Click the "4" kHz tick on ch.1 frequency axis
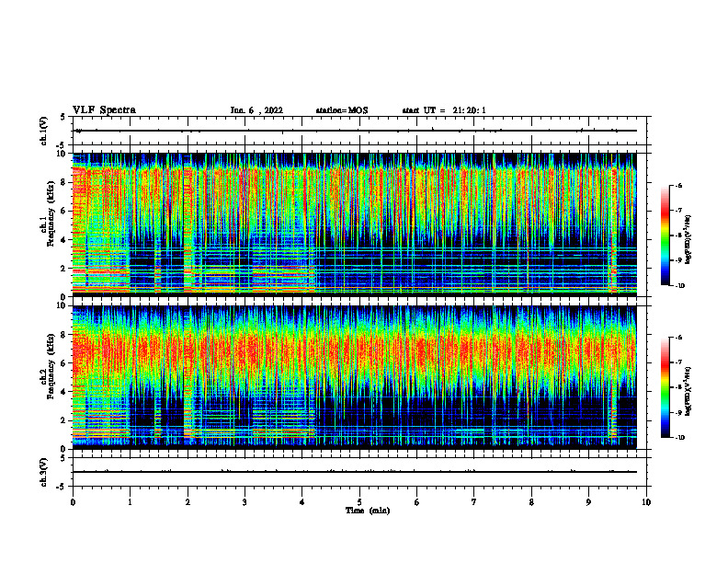Image resolution: width=728 pixels, height=563 pixels. pos(65,240)
